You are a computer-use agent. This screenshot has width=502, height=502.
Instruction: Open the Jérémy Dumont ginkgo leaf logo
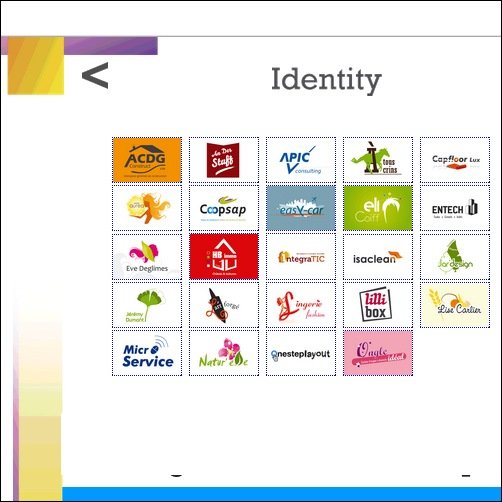click(x=147, y=305)
